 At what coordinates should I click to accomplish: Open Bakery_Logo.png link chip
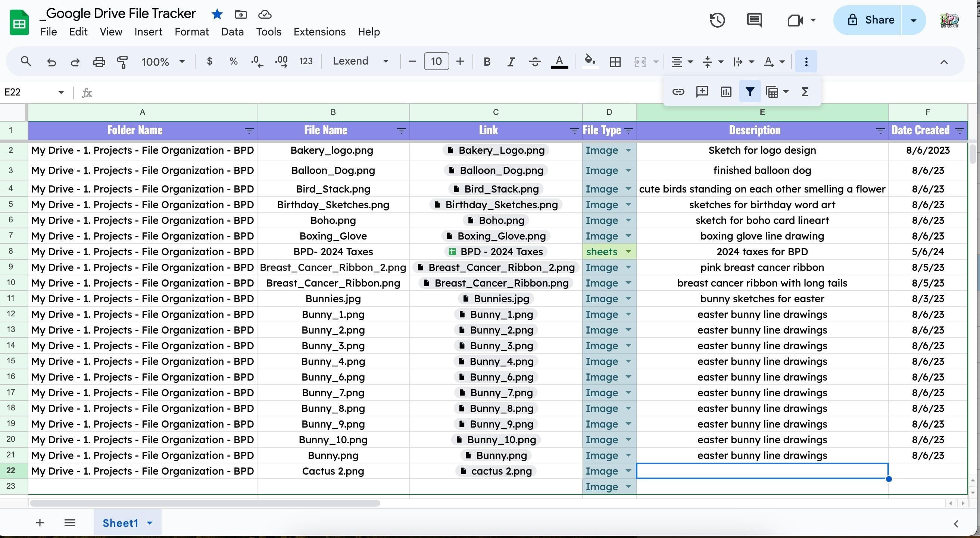(496, 150)
